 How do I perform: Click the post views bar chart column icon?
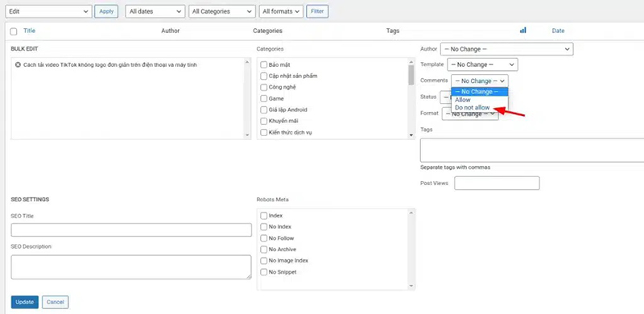(522, 31)
